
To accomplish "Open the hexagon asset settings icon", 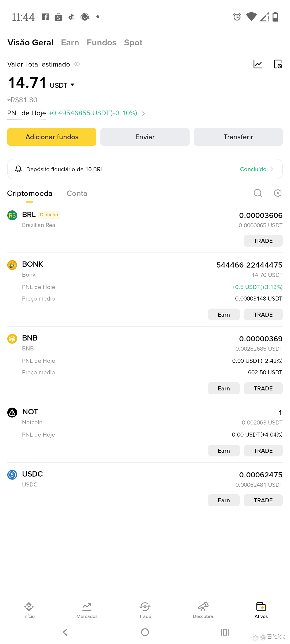I will point(278,193).
